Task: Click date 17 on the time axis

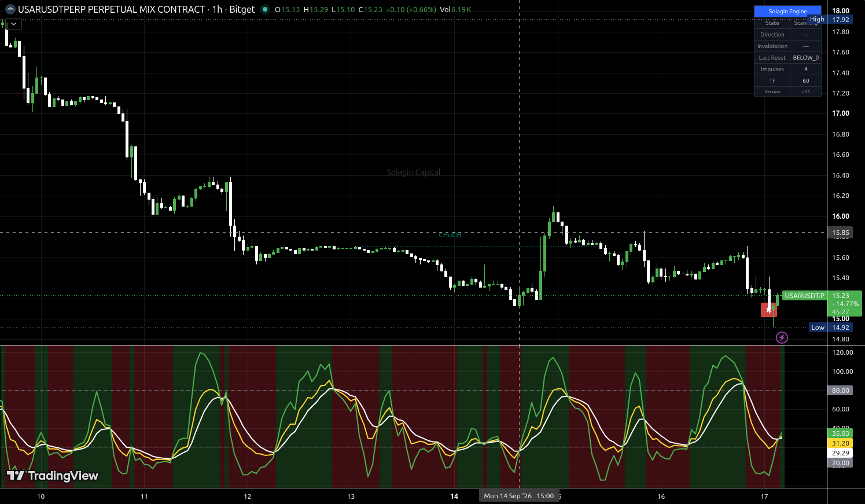Action: pos(764,496)
